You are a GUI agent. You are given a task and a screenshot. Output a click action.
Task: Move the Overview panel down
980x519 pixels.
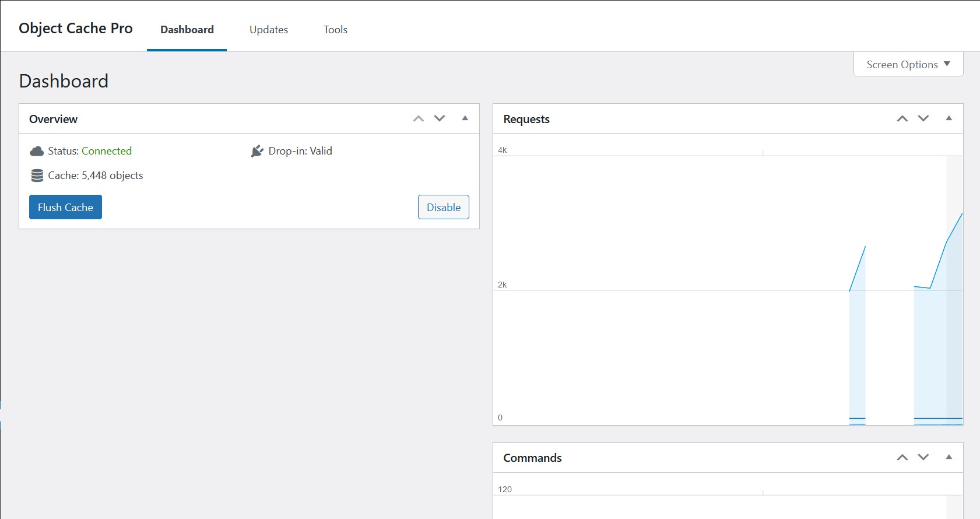pos(440,118)
